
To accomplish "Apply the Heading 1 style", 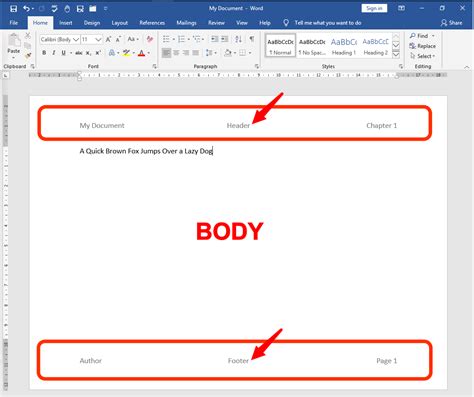I will (x=344, y=46).
